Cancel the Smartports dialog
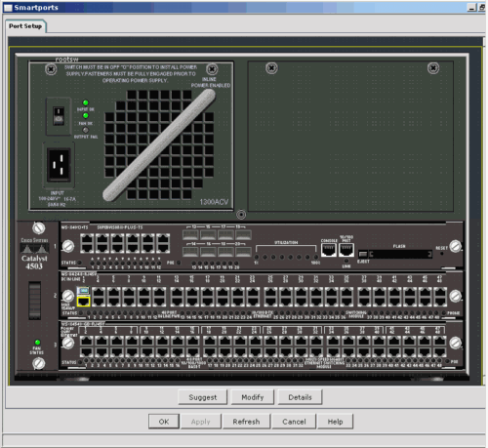The height and width of the screenshot is (448, 488). tap(294, 422)
